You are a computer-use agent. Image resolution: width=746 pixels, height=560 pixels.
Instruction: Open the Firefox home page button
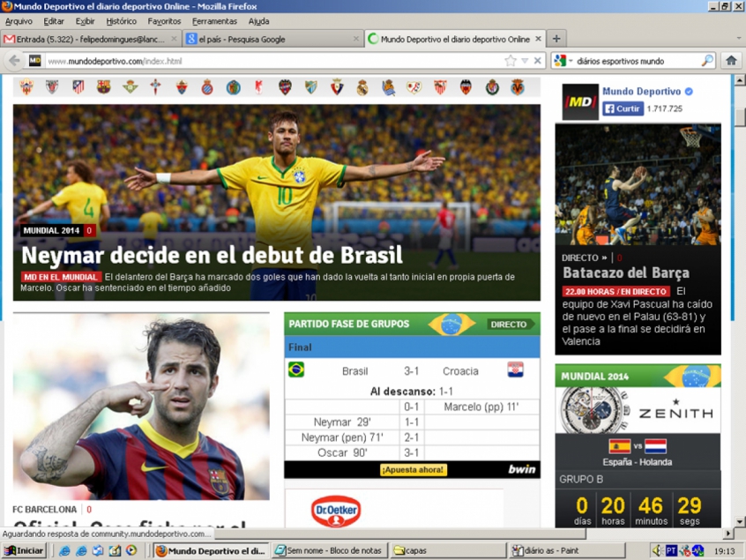click(731, 61)
